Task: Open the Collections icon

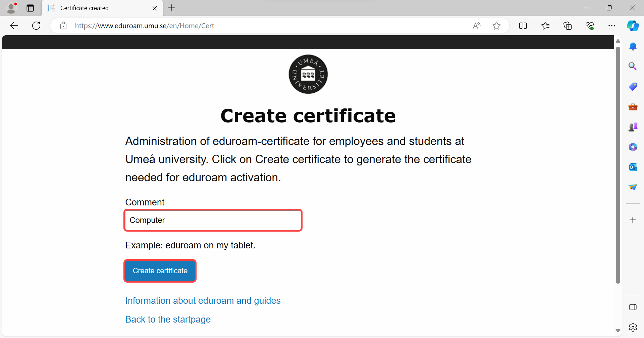Action: (567, 26)
